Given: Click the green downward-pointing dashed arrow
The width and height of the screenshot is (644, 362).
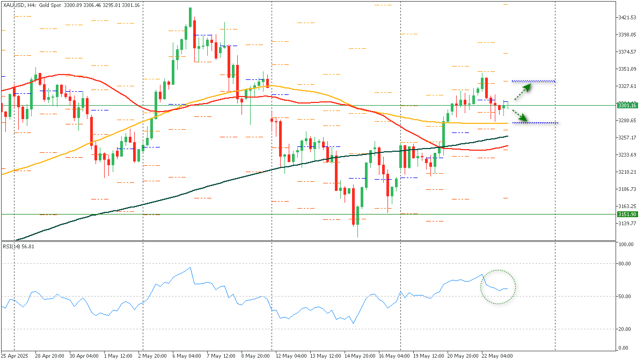Looking at the screenshot, I should point(520,115).
